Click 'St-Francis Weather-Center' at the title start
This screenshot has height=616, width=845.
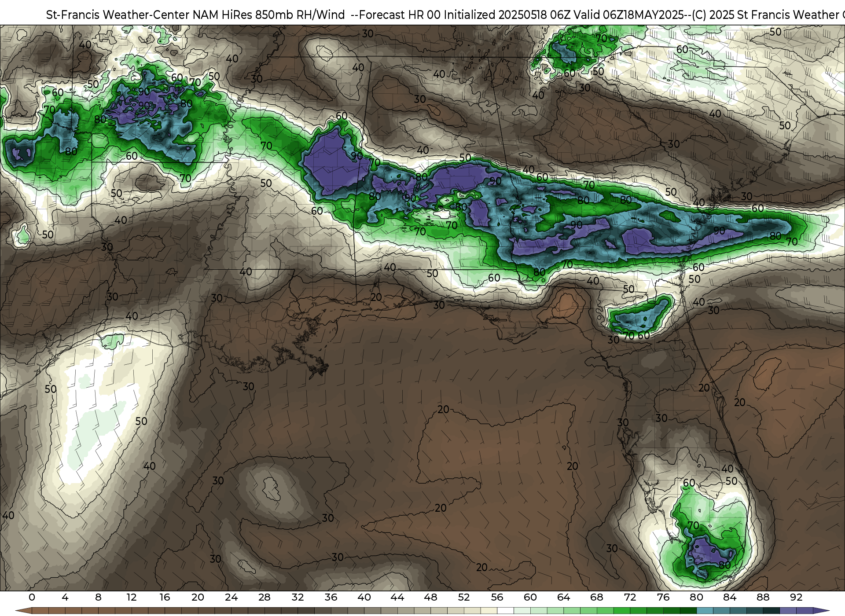pyautogui.click(x=118, y=15)
